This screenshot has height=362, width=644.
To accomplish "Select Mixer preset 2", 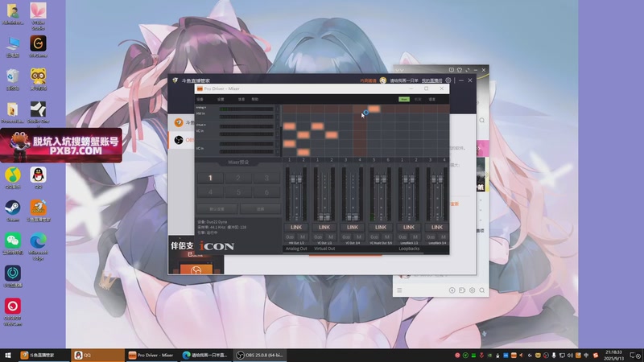I will (x=238, y=178).
